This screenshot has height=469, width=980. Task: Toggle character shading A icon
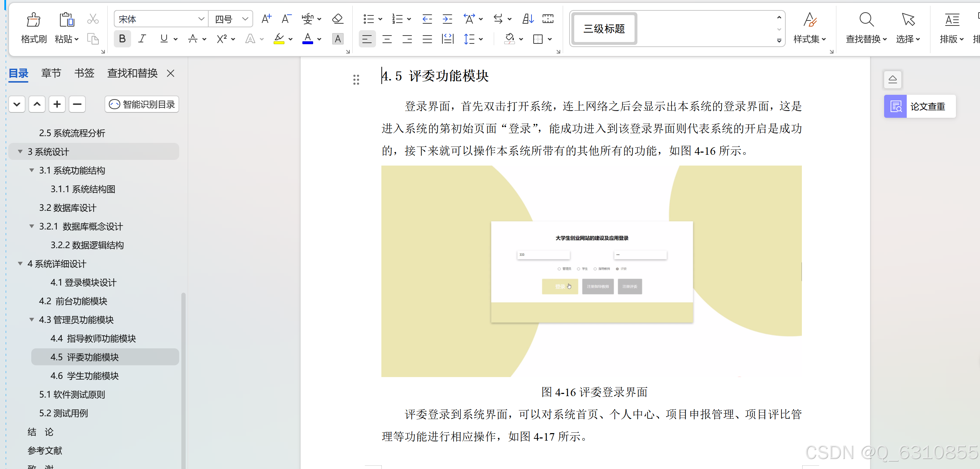pos(338,39)
